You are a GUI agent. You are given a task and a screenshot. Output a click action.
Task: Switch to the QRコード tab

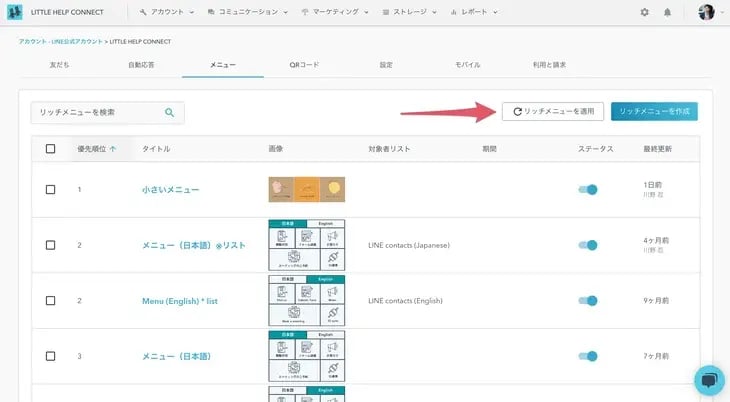point(304,64)
